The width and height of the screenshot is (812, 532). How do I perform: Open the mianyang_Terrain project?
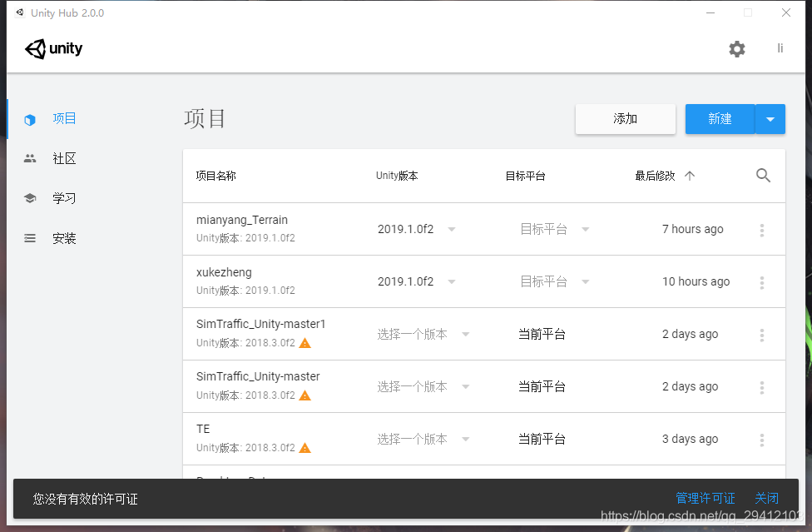(x=242, y=220)
